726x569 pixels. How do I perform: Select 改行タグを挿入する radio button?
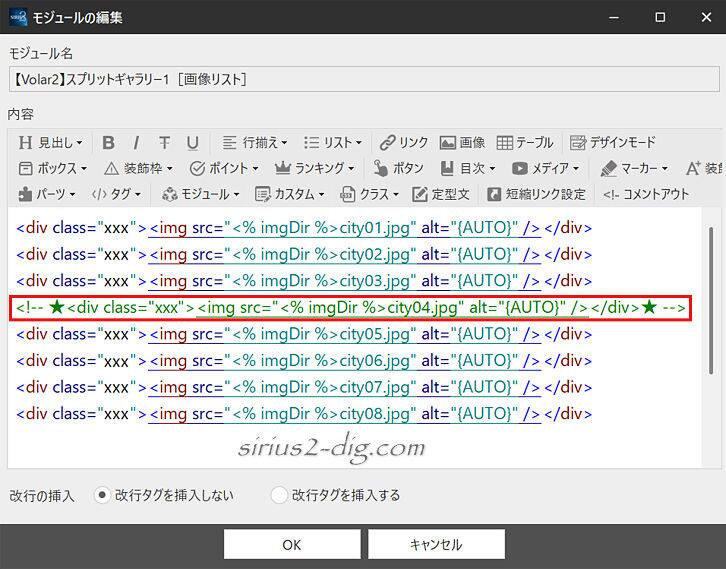tap(279, 495)
